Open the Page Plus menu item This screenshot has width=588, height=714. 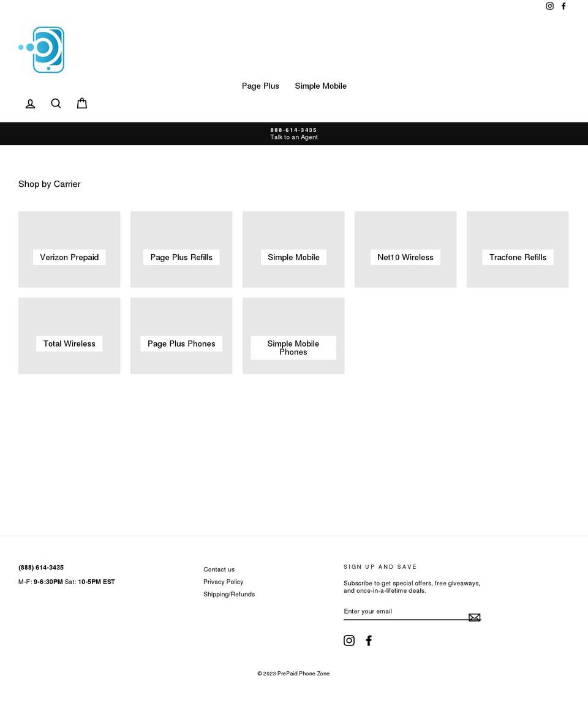pyautogui.click(x=260, y=86)
